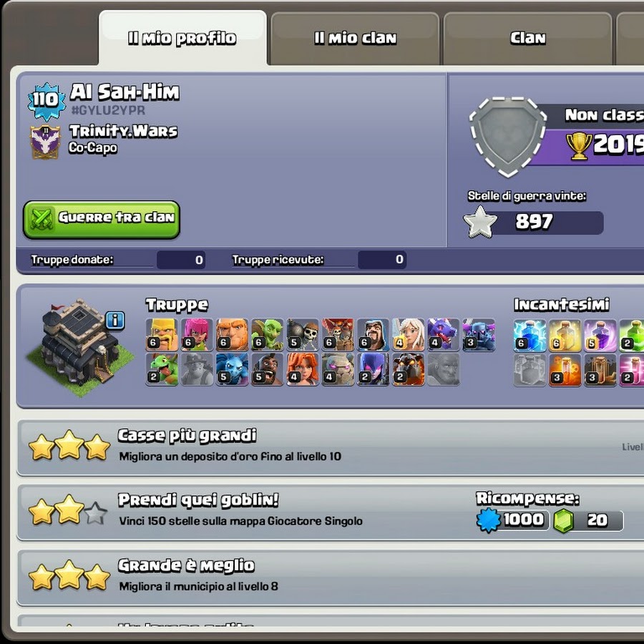This screenshot has height=644, width=644.
Task: Tap the Healing spell icon
Action: click(565, 336)
